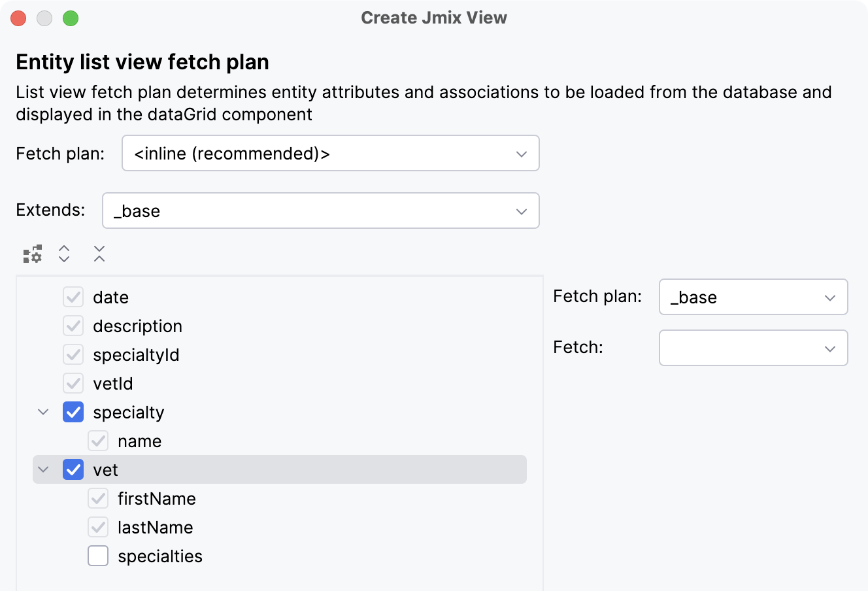Select the vetId row in the tree

[x=113, y=384]
